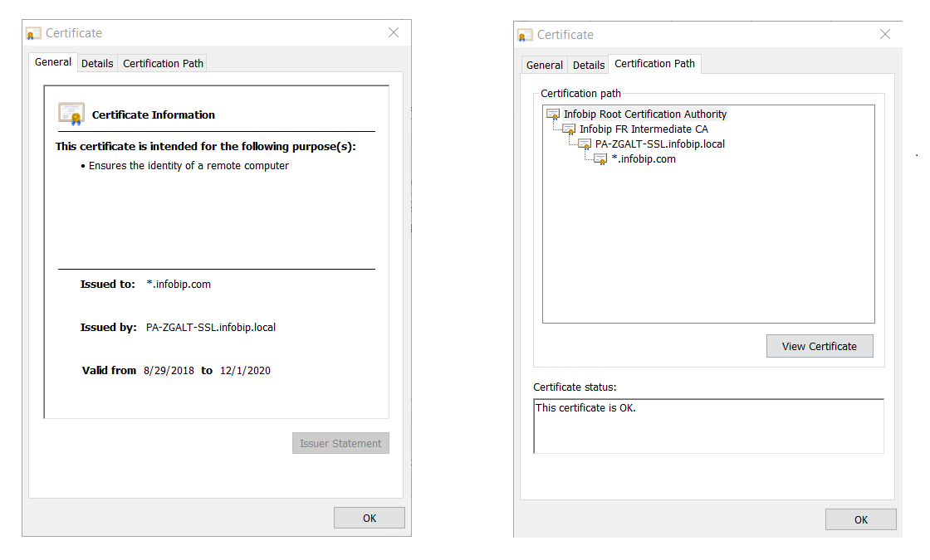Close the dialog showing Certificate Information

(394, 33)
